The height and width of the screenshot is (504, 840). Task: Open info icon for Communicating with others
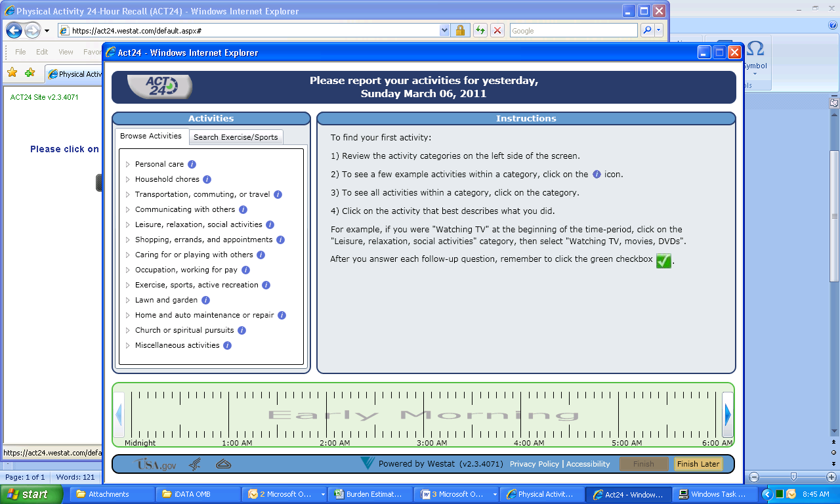(243, 210)
